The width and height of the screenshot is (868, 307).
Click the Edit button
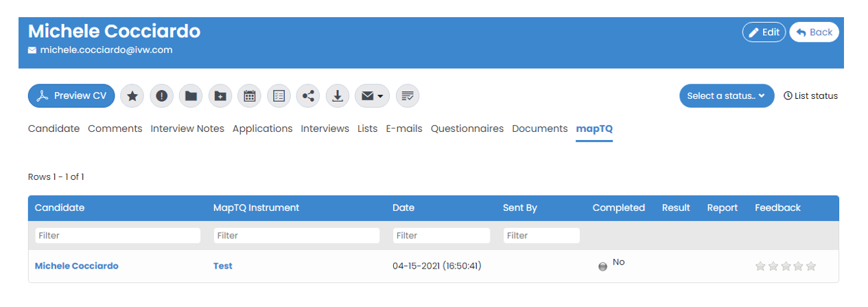764,32
